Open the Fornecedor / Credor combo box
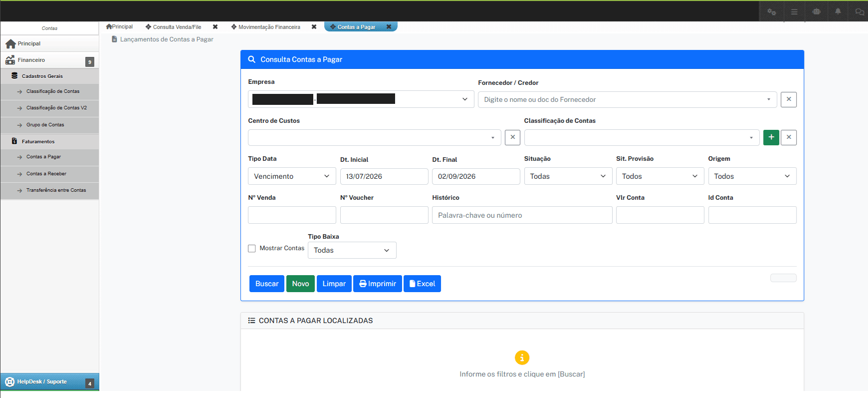The width and height of the screenshot is (868, 398). click(627, 99)
